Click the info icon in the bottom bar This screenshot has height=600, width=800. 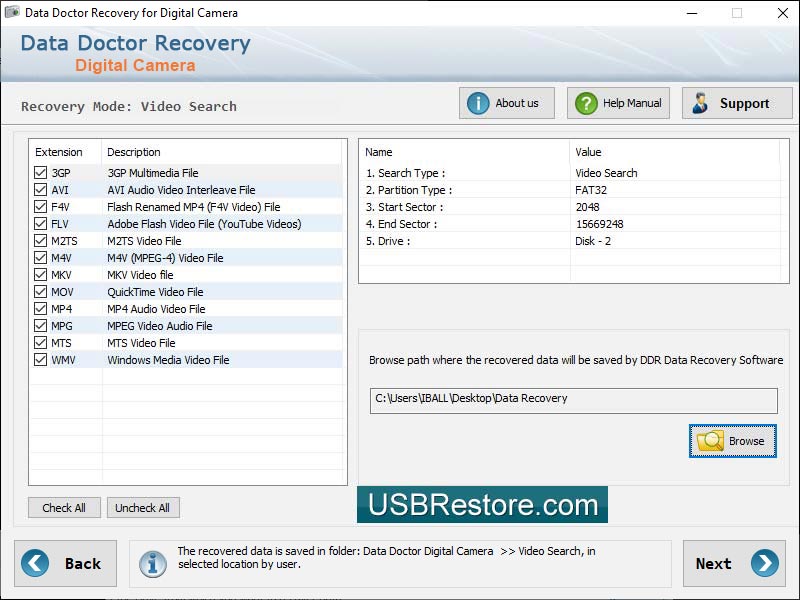tap(152, 563)
